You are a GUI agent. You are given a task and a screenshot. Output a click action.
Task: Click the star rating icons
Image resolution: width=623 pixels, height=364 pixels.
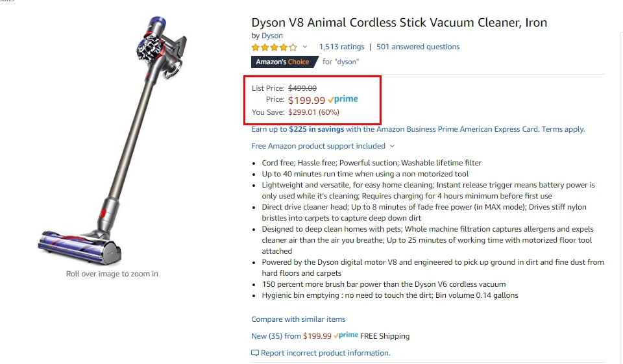click(x=274, y=47)
